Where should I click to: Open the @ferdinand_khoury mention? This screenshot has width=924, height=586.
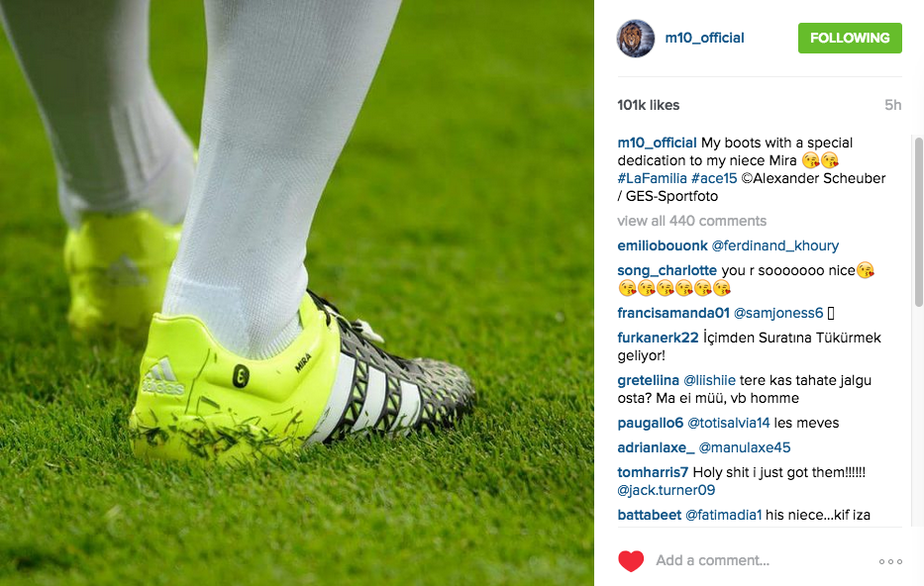click(774, 245)
